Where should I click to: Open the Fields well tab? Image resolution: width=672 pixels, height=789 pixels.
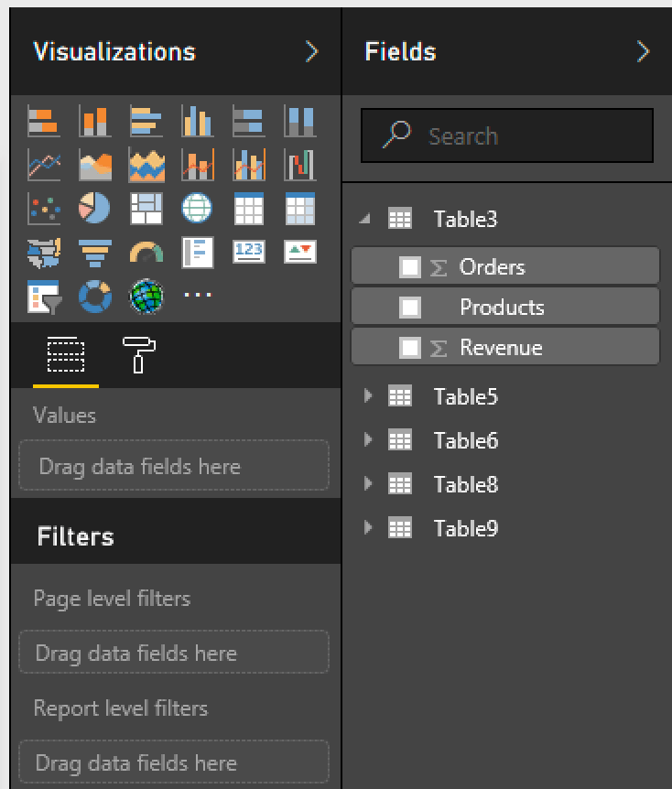point(65,356)
